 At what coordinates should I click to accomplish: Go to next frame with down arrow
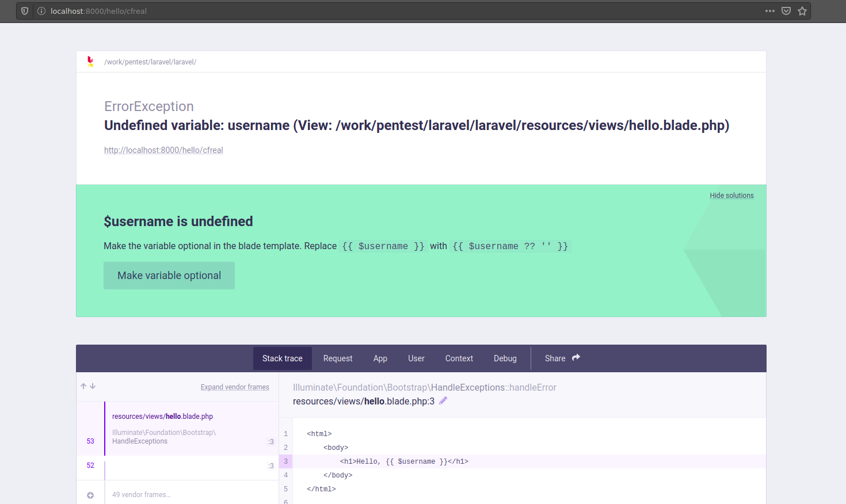[93, 386]
